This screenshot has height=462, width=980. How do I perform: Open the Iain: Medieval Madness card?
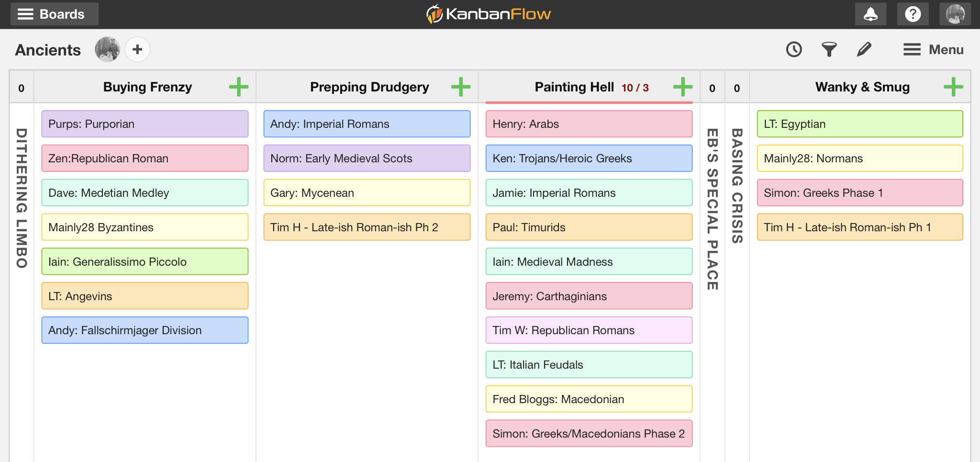pos(589,261)
